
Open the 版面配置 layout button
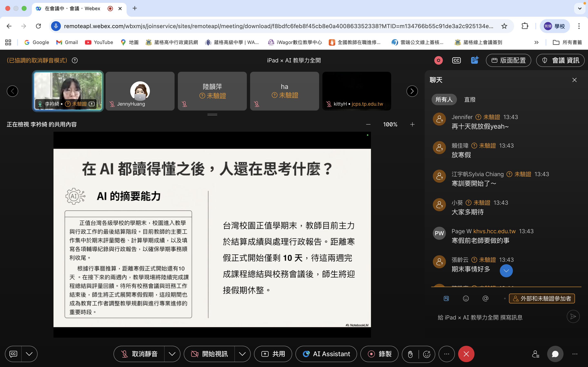point(508,60)
